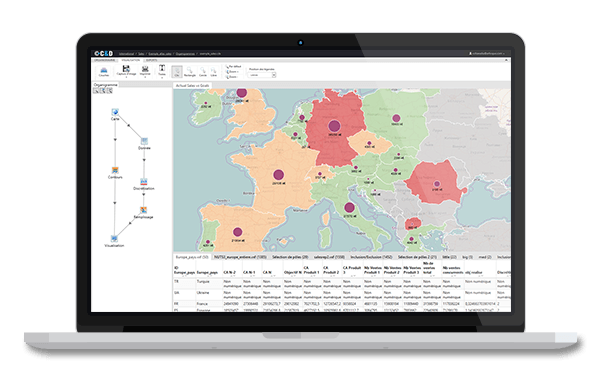
Task: Click the Discrétisation node icon
Action: click(x=144, y=182)
